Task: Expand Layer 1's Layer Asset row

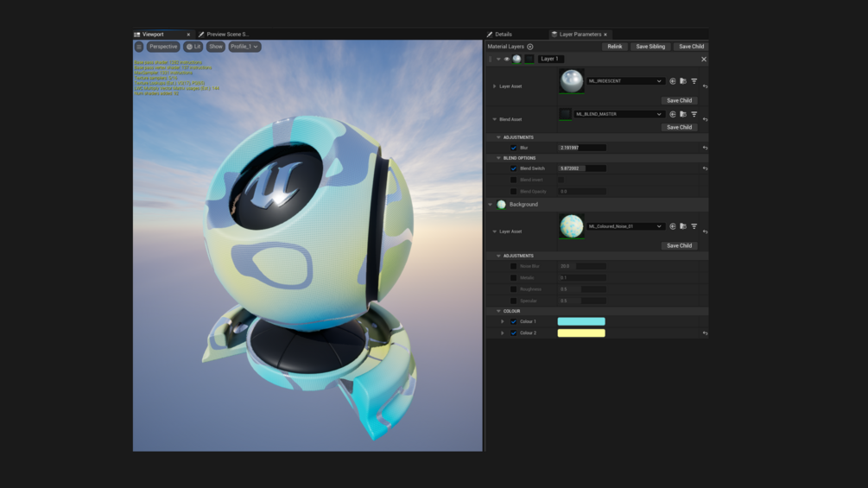Action: (494, 86)
